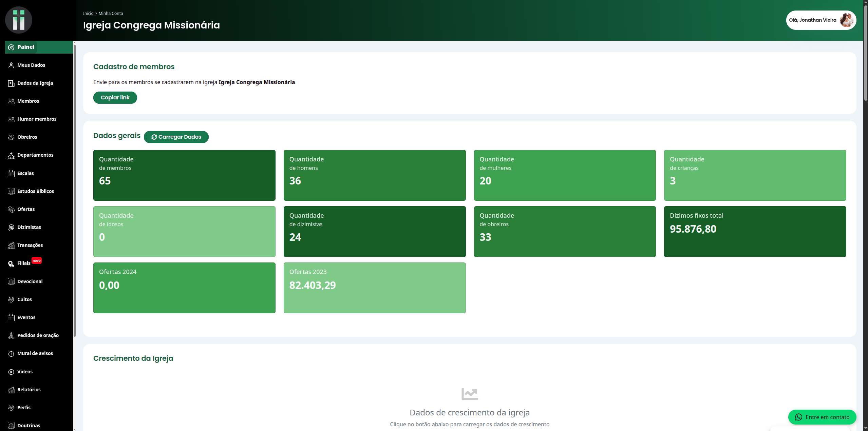Click the Membros sidebar icon
868x431 pixels.
[11, 101]
